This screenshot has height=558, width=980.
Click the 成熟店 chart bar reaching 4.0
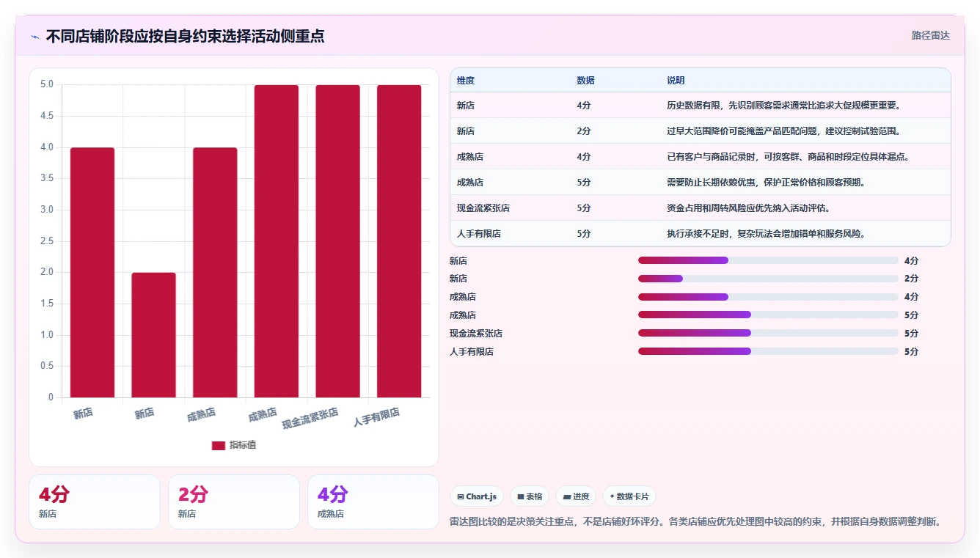tap(215, 273)
